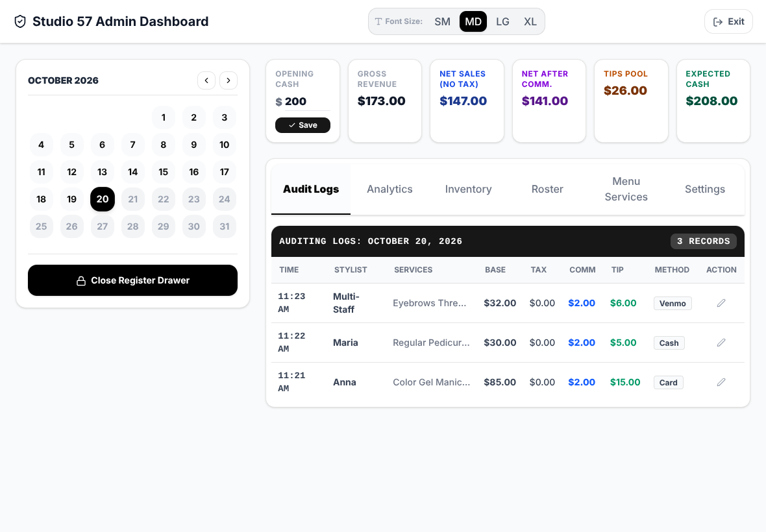Set font size to XL
Viewport: 766px width, 532px height.
coord(530,21)
